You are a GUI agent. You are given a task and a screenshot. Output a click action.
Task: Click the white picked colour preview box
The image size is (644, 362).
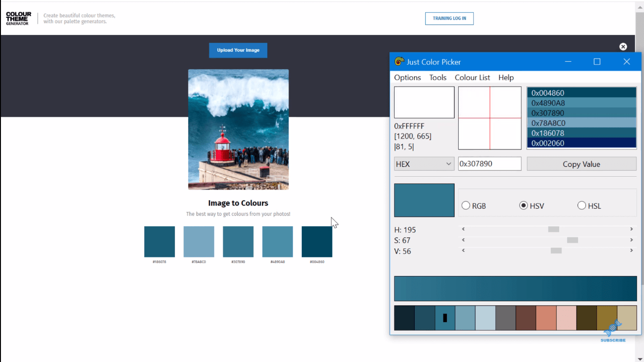click(424, 102)
